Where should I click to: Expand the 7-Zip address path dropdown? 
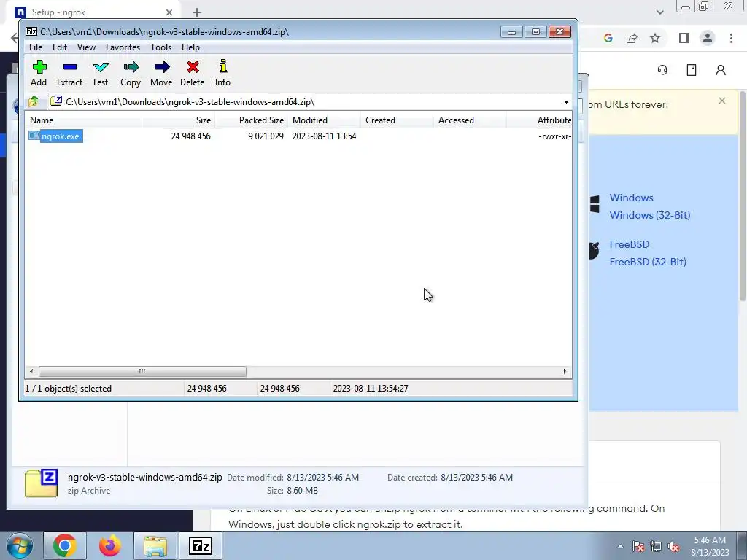coord(566,102)
